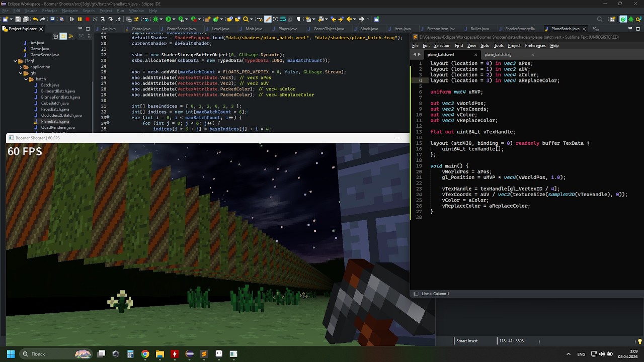Click Sublime tab history forward arrow
This screenshot has height=362, width=644.
click(x=420, y=55)
